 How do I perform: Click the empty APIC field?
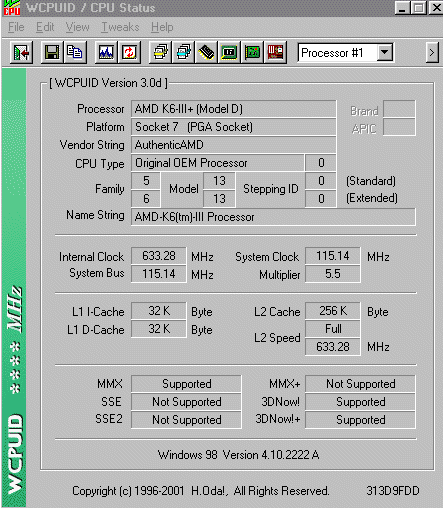pyautogui.click(x=399, y=127)
